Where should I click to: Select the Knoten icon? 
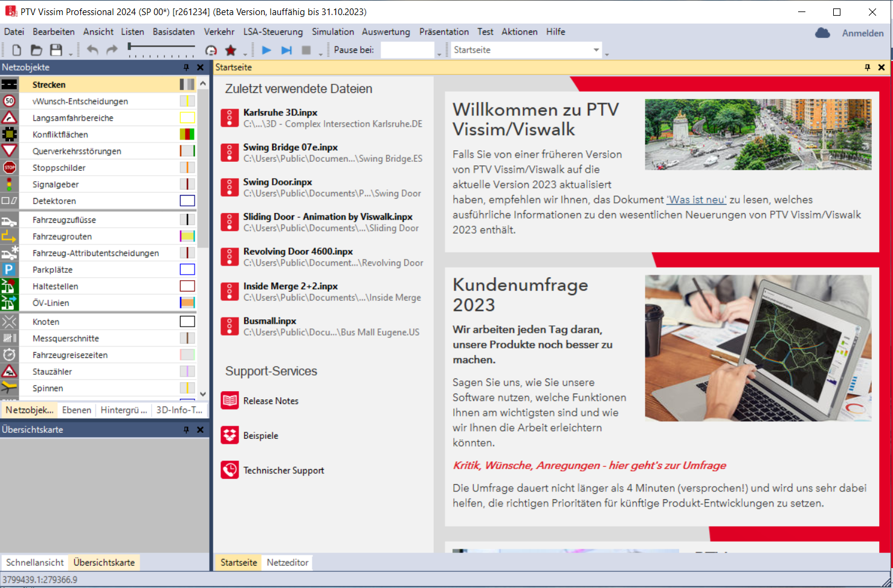[10, 322]
